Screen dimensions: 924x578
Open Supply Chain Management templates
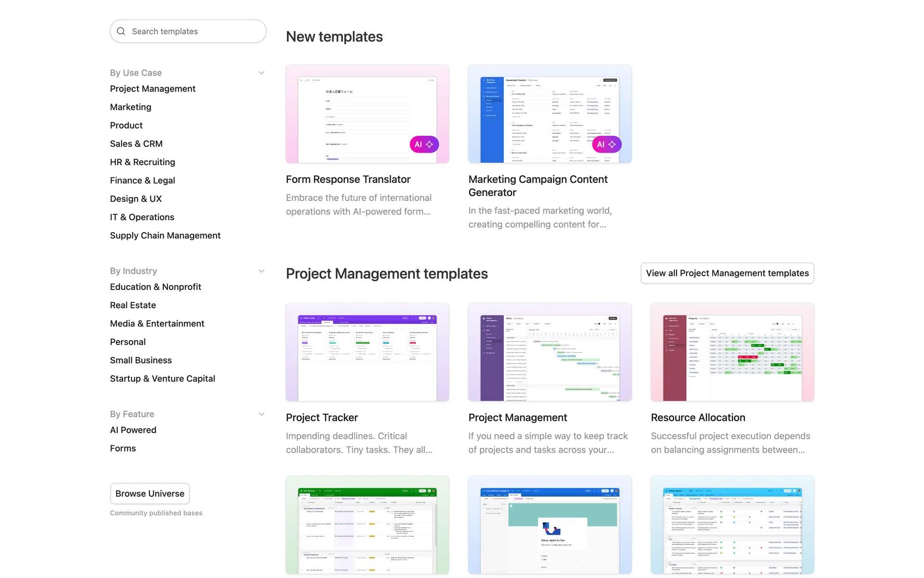[x=165, y=236]
